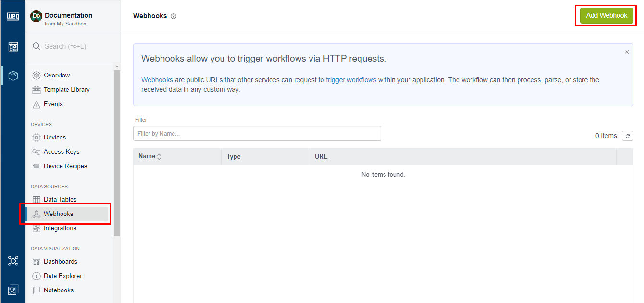Click the Documentation application avatar
Image resolution: width=644 pixels, height=303 pixels.
pos(36,16)
